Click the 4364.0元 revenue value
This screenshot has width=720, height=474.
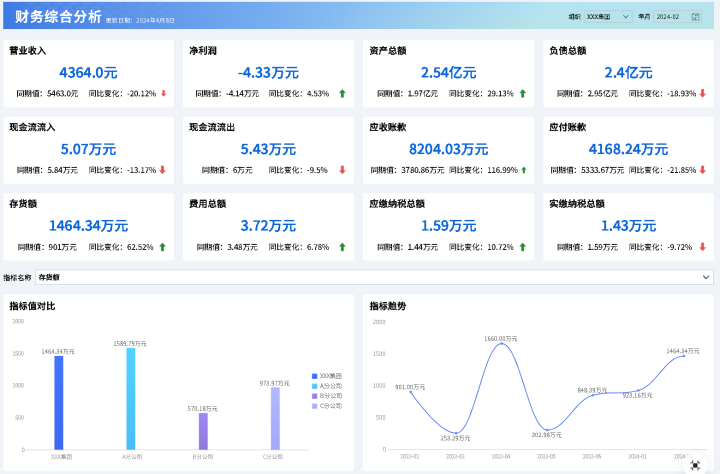pyautogui.click(x=88, y=72)
